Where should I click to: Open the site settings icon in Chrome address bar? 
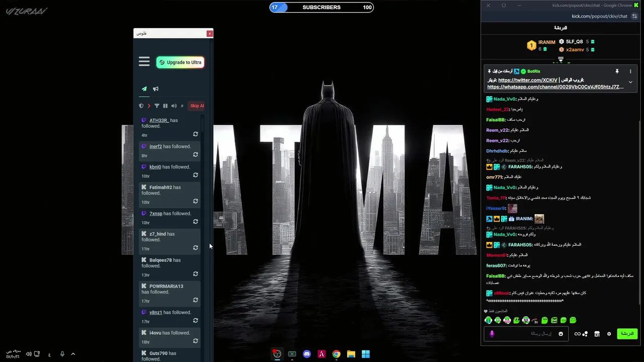tap(634, 16)
